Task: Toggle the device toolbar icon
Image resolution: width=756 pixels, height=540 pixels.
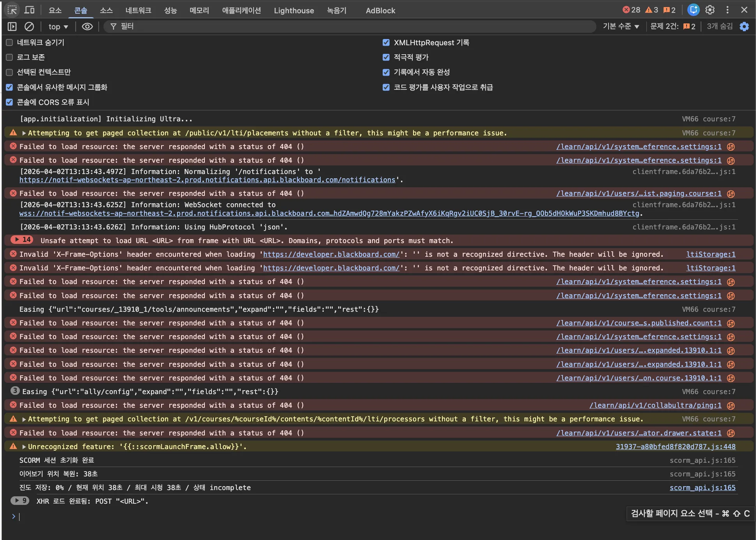Action: (x=30, y=10)
